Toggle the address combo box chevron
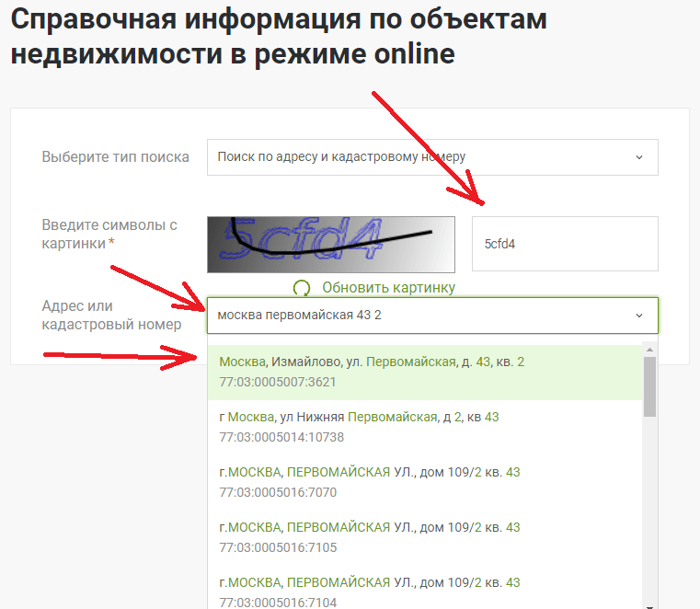 pyautogui.click(x=639, y=316)
